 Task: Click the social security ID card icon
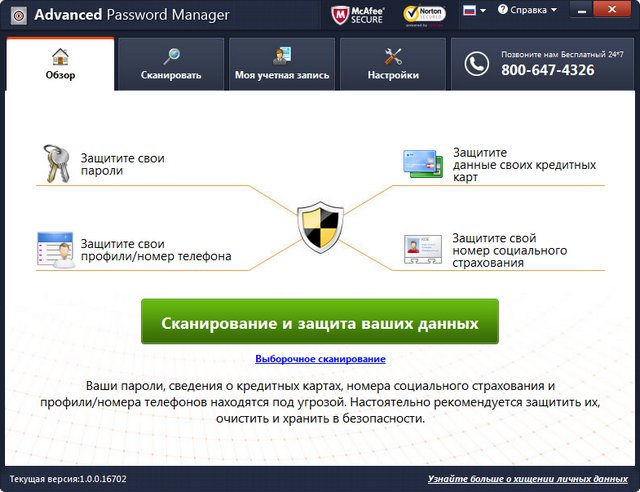[423, 249]
